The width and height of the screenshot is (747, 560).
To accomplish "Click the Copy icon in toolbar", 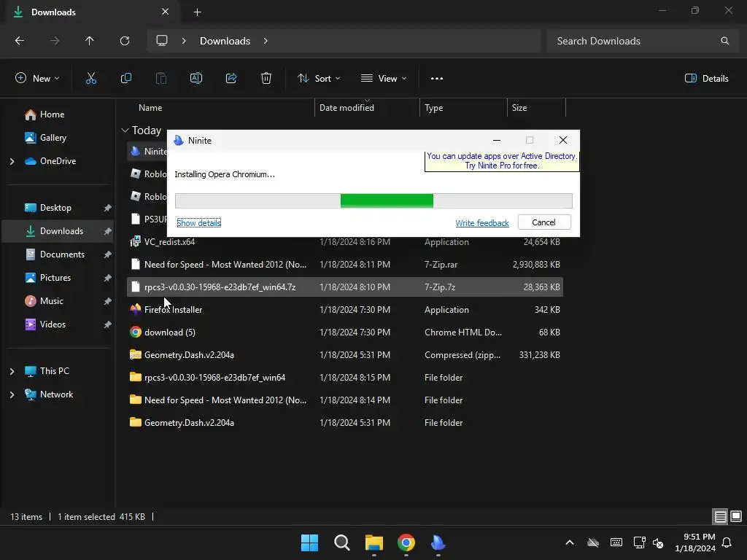I will click(125, 79).
